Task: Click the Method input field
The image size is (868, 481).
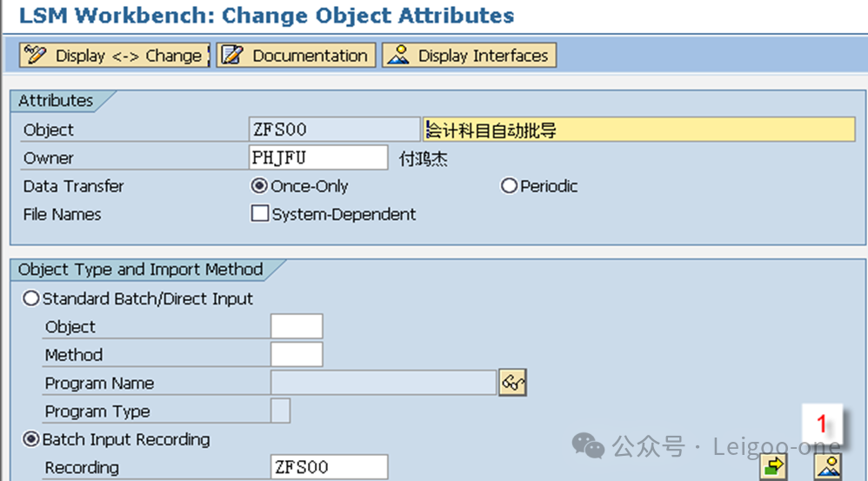Action: click(x=297, y=355)
